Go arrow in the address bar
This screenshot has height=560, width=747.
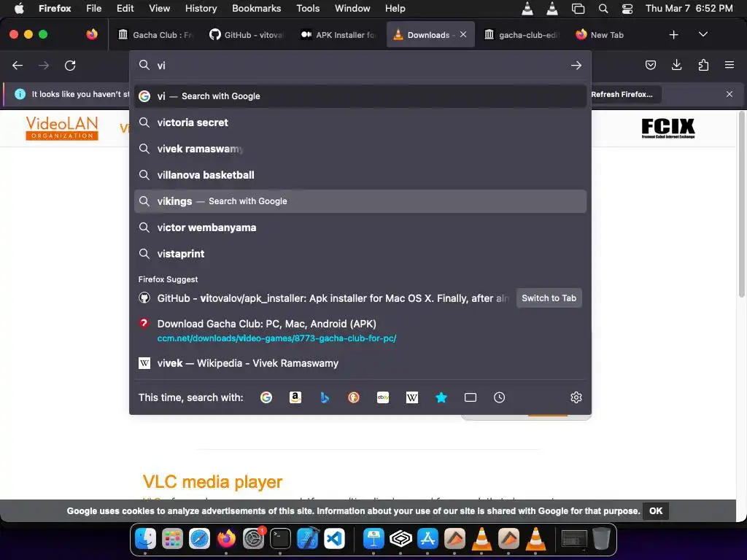click(576, 65)
